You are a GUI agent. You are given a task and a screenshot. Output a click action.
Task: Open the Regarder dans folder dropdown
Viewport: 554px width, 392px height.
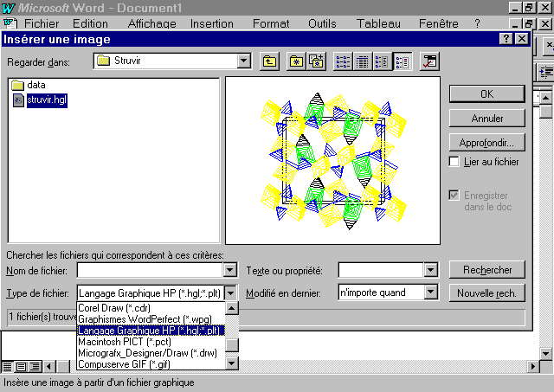(244, 61)
